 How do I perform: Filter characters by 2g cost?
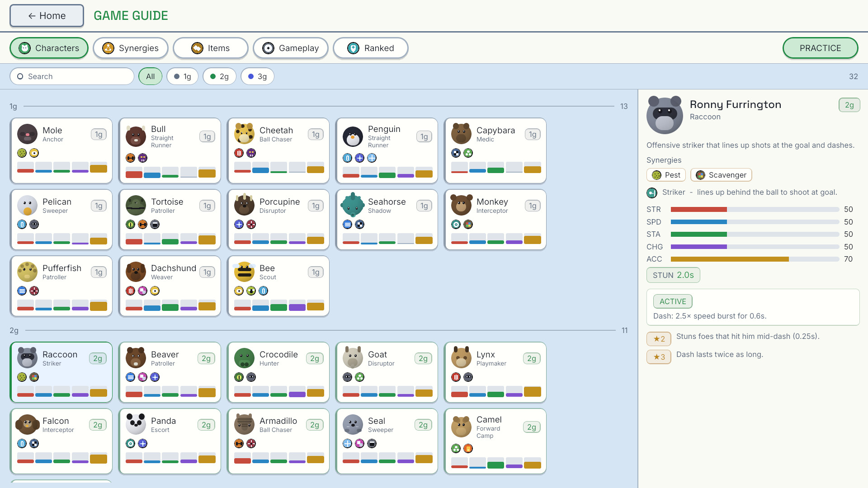click(x=220, y=76)
